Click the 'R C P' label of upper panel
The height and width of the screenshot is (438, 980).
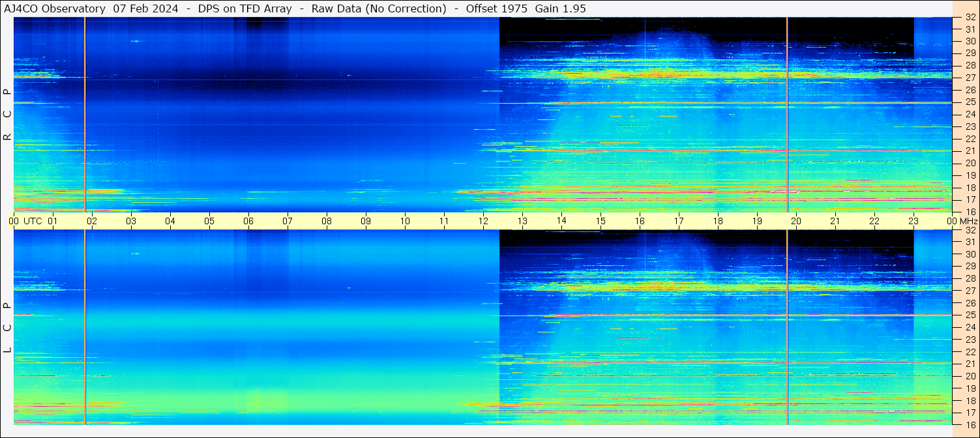(7, 114)
